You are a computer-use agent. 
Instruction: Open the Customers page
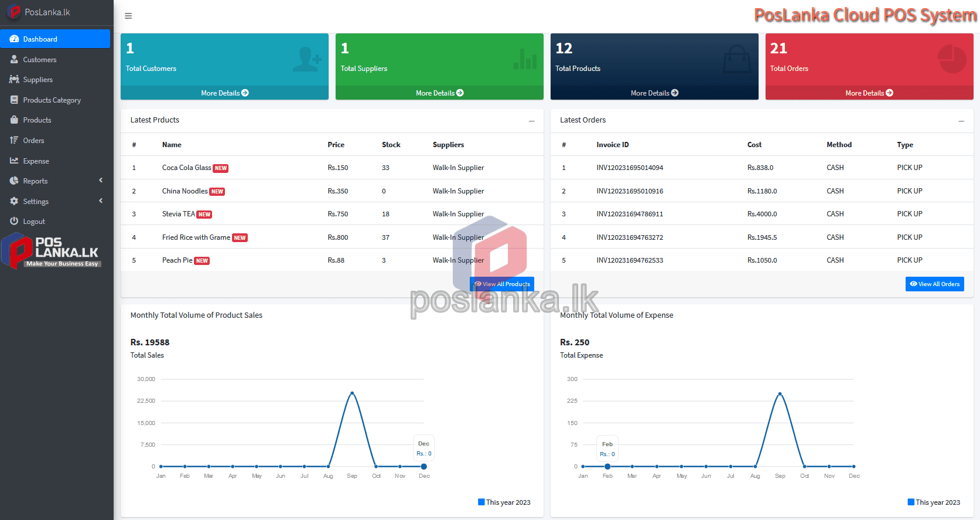coord(55,59)
